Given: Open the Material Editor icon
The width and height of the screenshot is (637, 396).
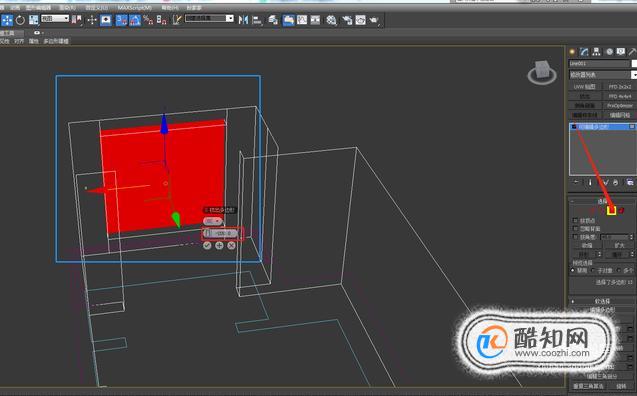Looking at the screenshot, I should pyautogui.click(x=332, y=20).
